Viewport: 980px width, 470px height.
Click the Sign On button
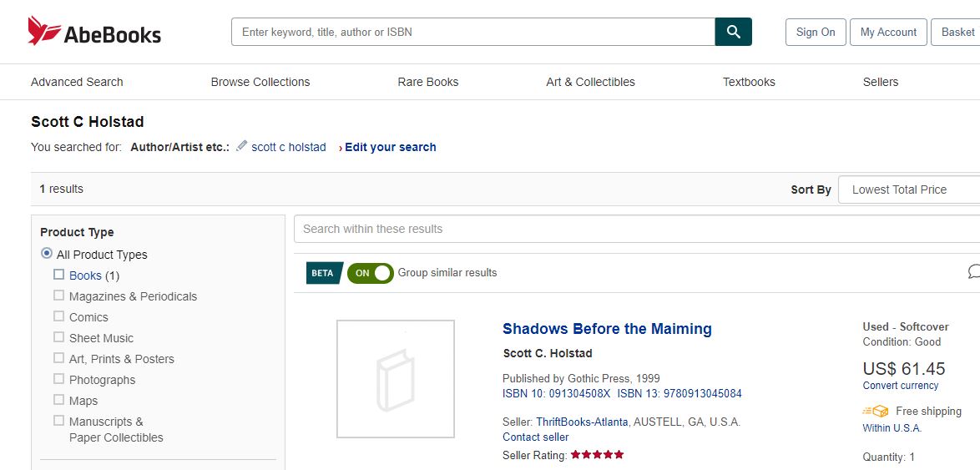tap(816, 32)
